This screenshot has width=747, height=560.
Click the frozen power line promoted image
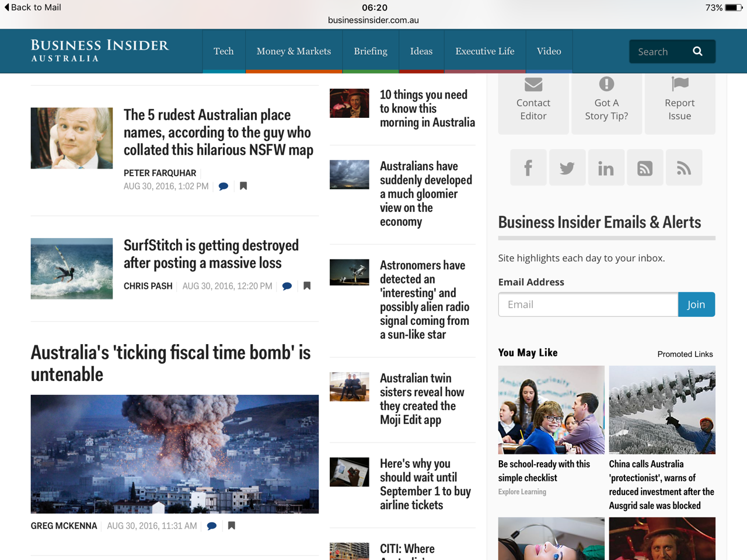pyautogui.click(x=662, y=410)
